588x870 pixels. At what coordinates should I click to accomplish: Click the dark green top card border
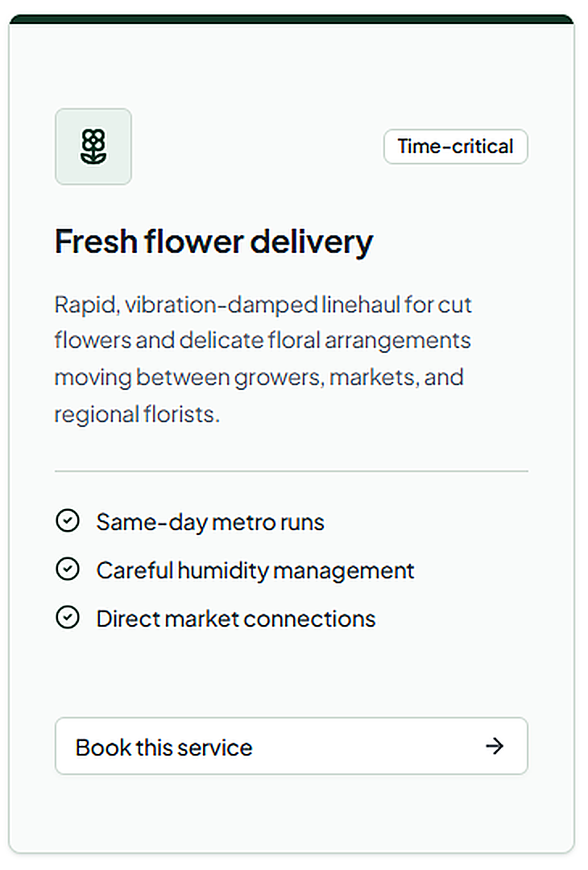(x=292, y=19)
